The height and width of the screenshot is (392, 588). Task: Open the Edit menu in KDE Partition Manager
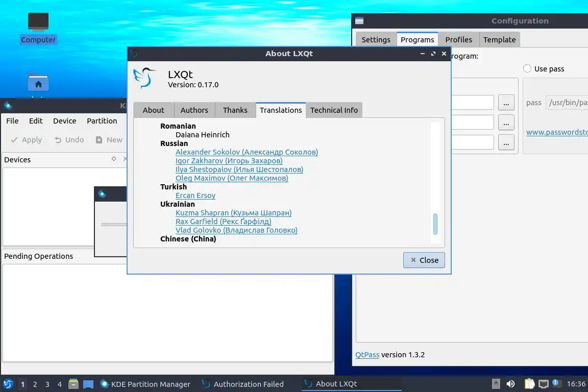(x=36, y=121)
